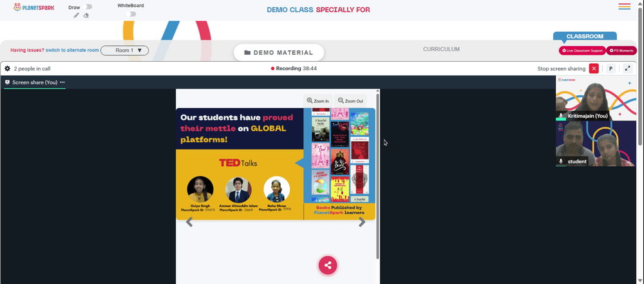Click page scroll down arrow

pyautogui.click(x=640, y=281)
